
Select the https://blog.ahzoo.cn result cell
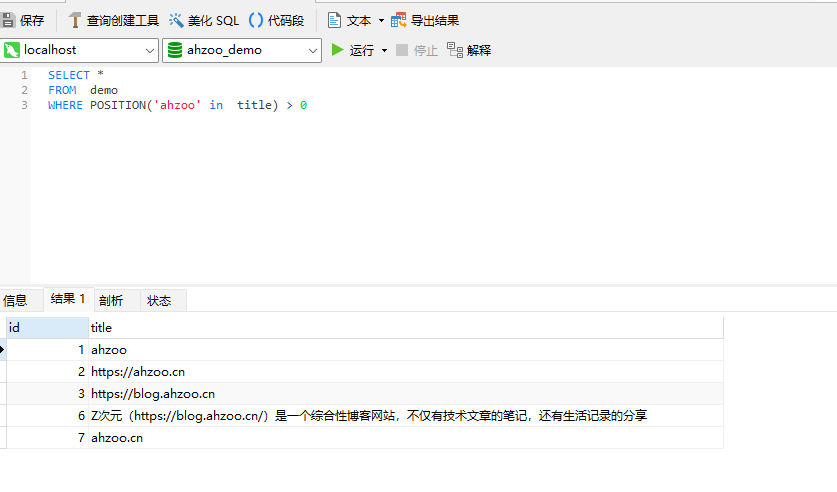(x=153, y=394)
